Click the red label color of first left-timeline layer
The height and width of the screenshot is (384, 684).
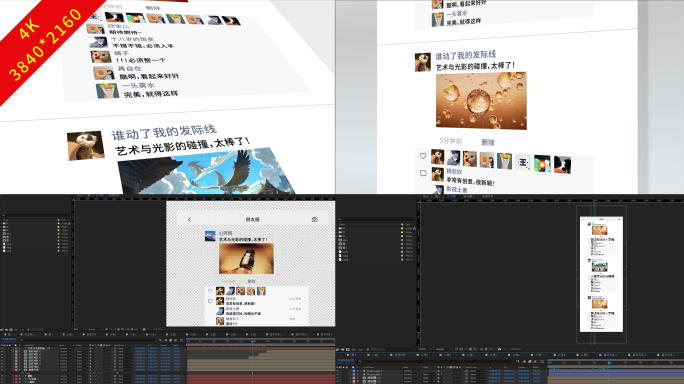17,348
